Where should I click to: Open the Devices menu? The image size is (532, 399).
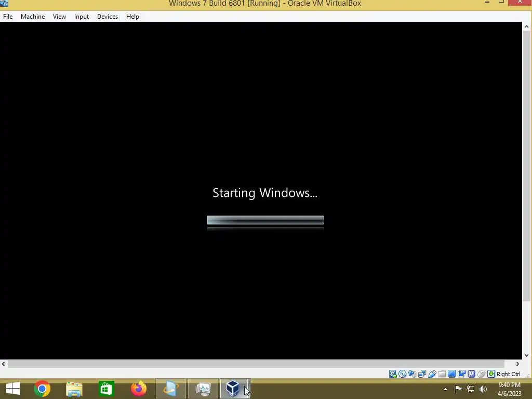pos(108,17)
